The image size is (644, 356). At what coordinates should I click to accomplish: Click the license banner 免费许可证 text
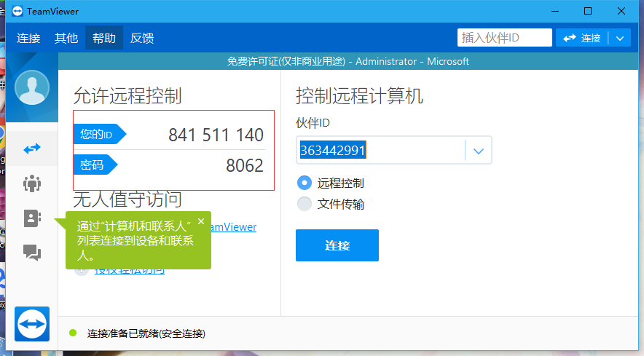(x=348, y=61)
